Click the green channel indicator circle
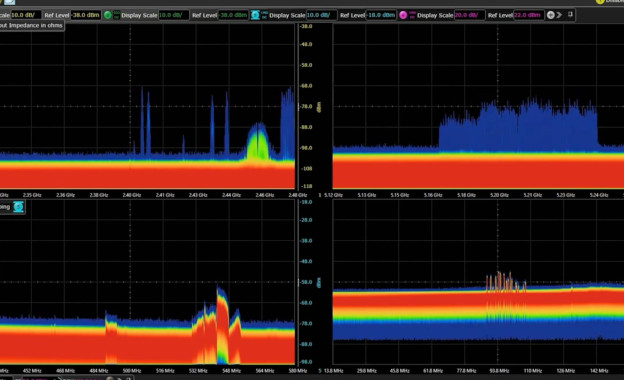624x380 pixels. click(x=107, y=15)
